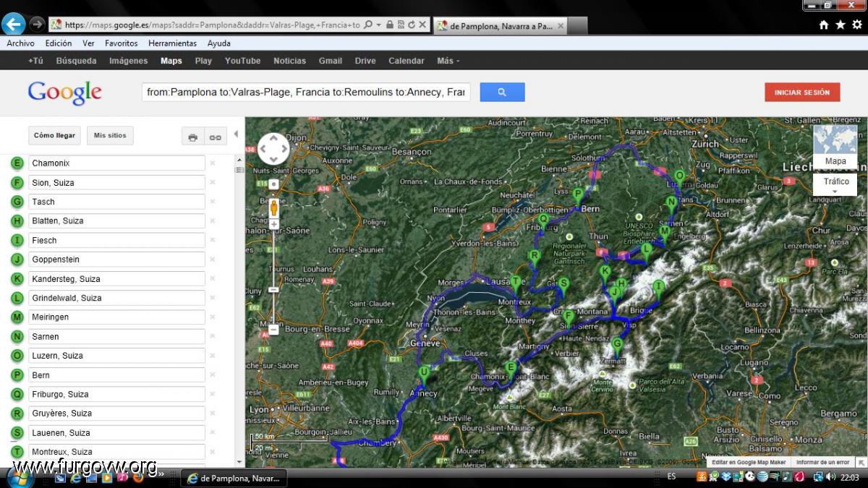Open the Internet Explorer taskbar button
This screenshot has width=868, height=488.
(x=233, y=478)
